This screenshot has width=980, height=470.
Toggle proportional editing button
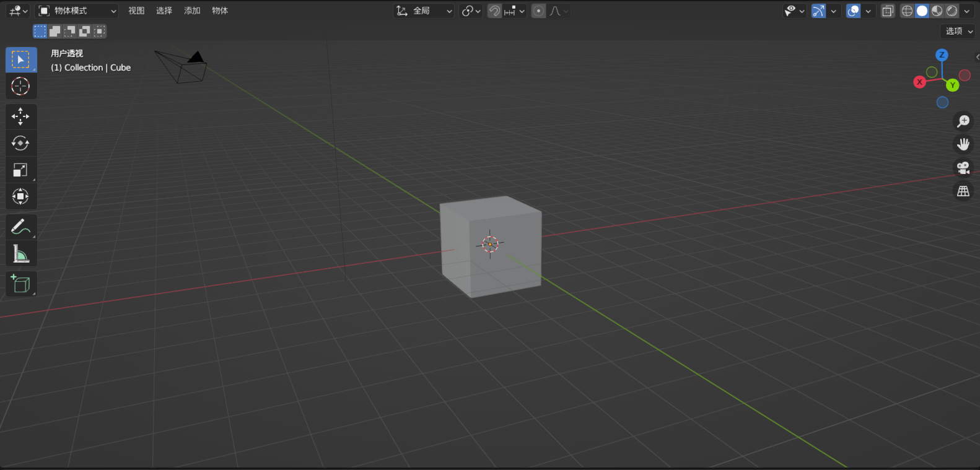[539, 11]
